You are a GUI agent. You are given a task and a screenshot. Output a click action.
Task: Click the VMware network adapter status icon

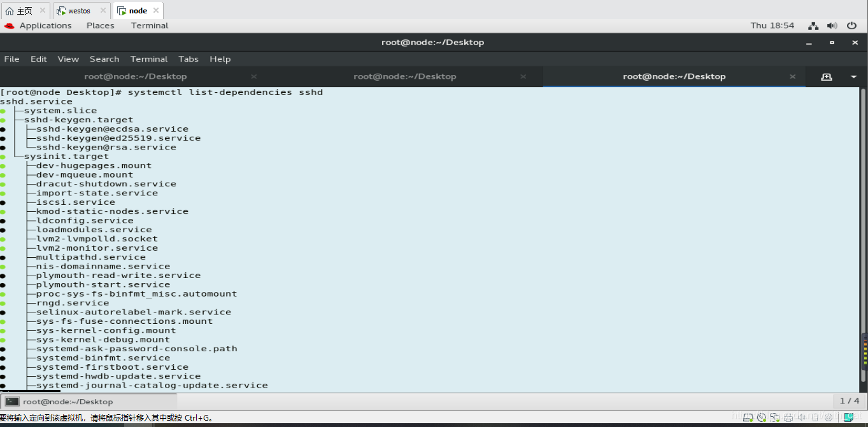[774, 417]
